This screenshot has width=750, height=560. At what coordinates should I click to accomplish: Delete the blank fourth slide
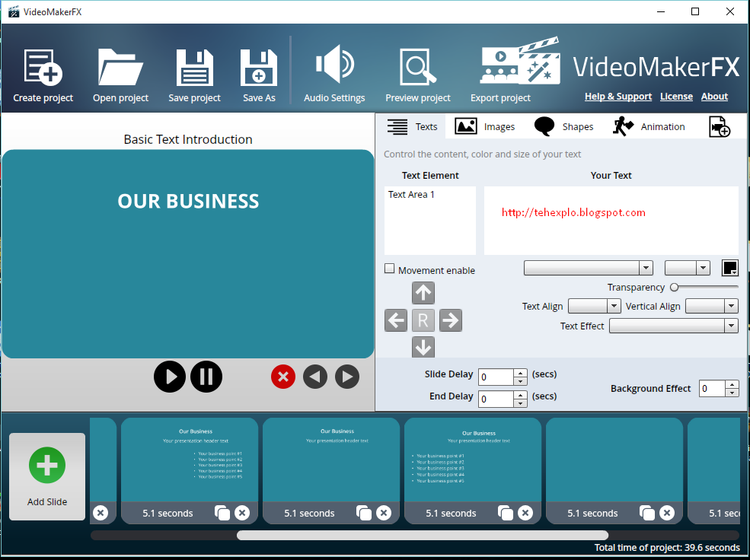click(x=667, y=513)
